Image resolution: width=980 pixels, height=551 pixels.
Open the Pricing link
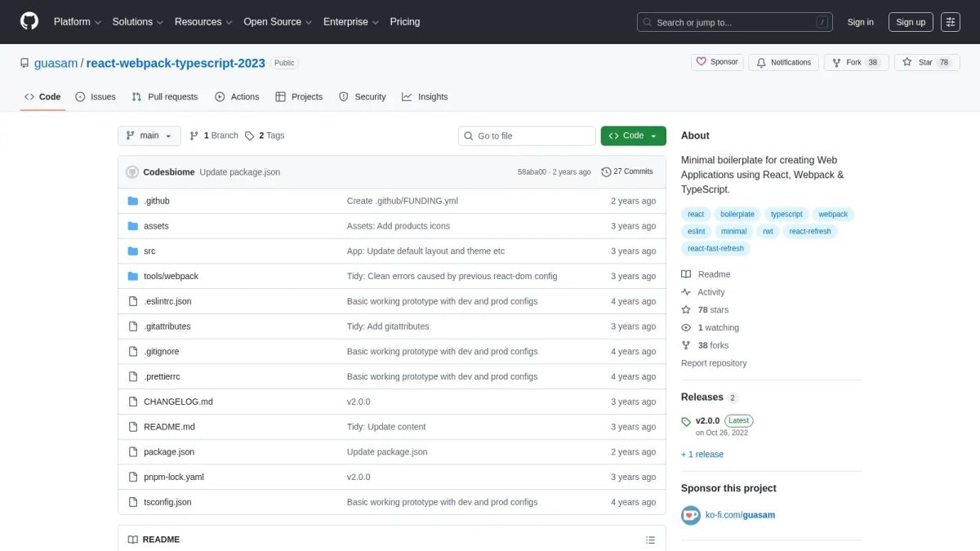click(x=405, y=22)
